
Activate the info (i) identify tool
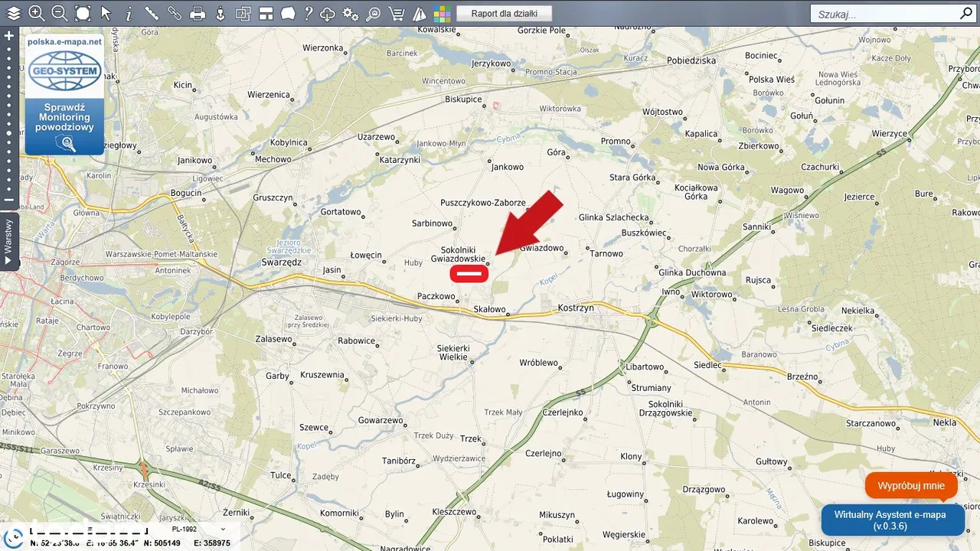tap(129, 13)
